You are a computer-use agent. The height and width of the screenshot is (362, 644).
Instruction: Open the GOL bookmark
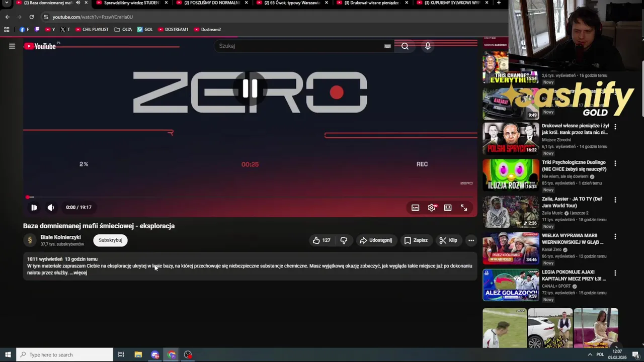(145, 30)
